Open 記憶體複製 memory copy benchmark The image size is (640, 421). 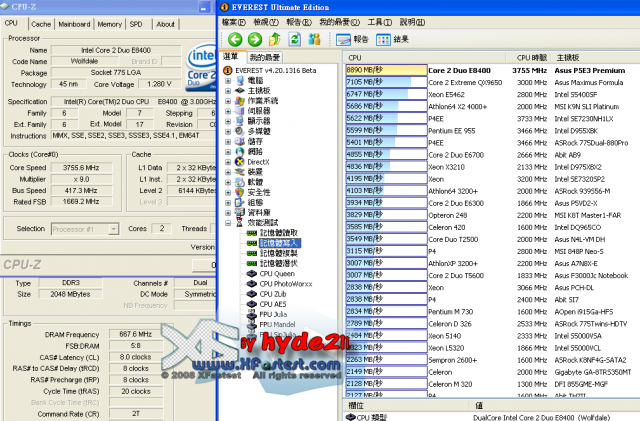(x=279, y=253)
